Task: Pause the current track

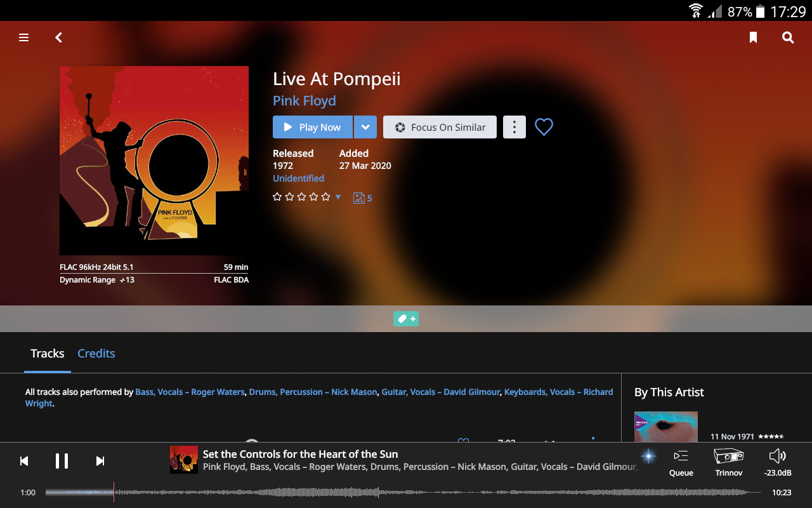Action: click(x=62, y=461)
